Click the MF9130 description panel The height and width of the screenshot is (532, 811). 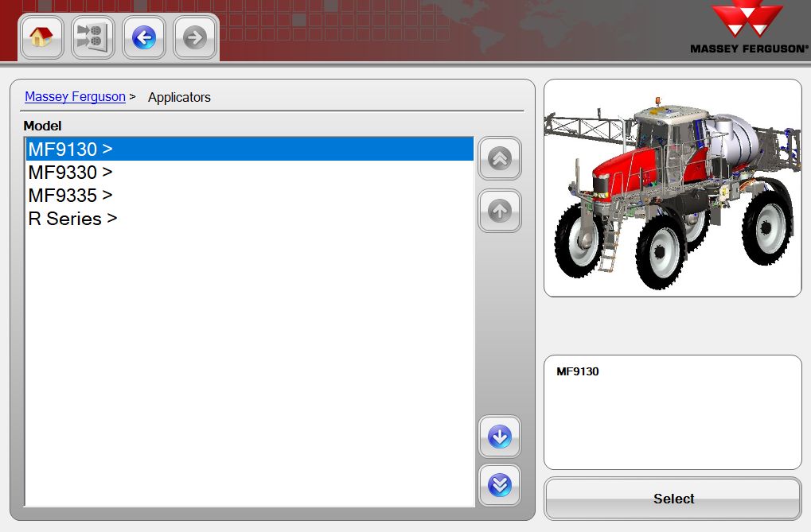[673, 411]
